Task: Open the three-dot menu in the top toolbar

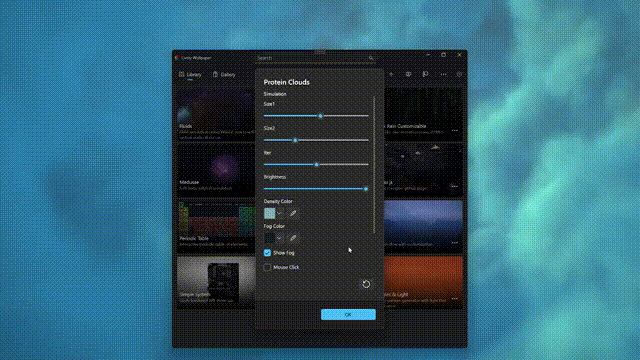Action: pyautogui.click(x=443, y=74)
